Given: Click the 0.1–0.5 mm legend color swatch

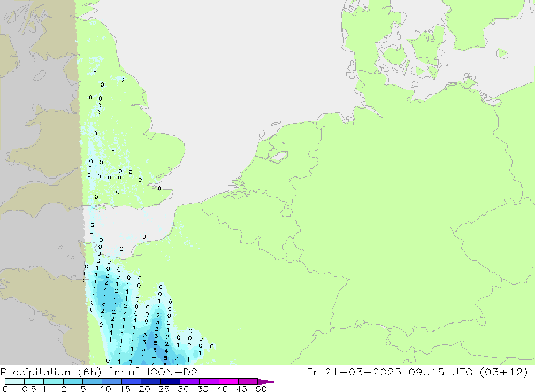Looking at the screenshot, I should pyautogui.click(x=14, y=381).
